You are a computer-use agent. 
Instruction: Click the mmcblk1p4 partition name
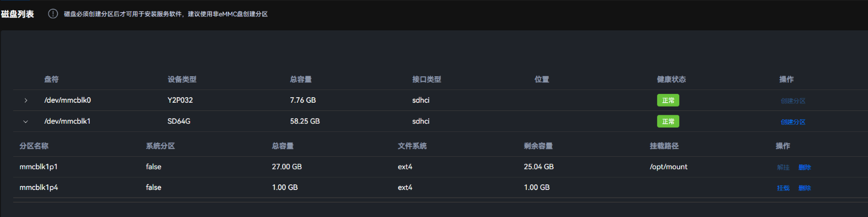click(x=39, y=188)
